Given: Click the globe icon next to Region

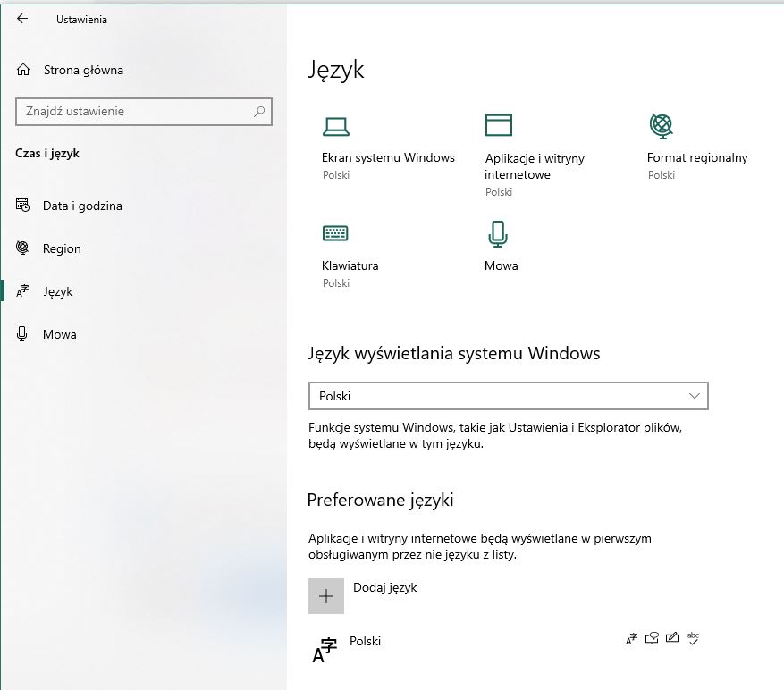Looking at the screenshot, I should [22, 248].
